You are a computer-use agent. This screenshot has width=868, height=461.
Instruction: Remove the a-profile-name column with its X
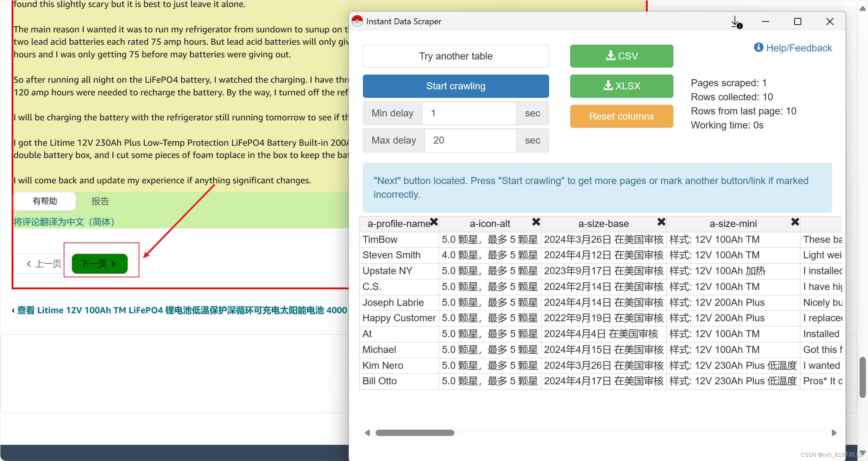click(x=434, y=222)
